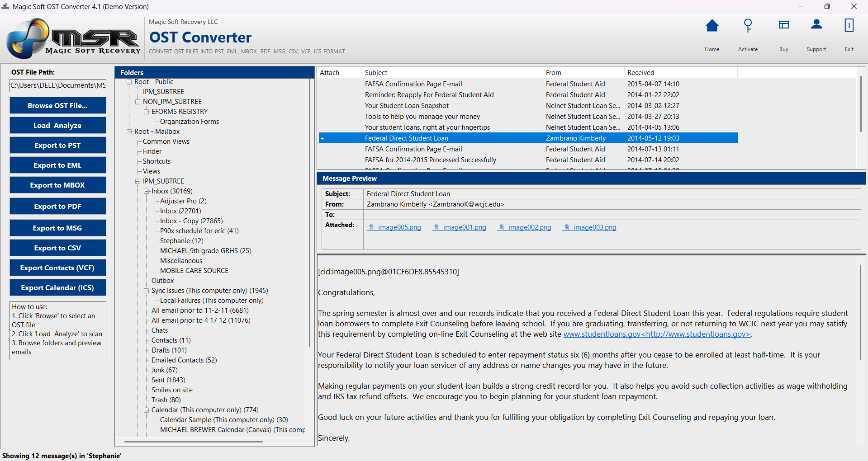Sort by the Received column header

pyautogui.click(x=681, y=73)
